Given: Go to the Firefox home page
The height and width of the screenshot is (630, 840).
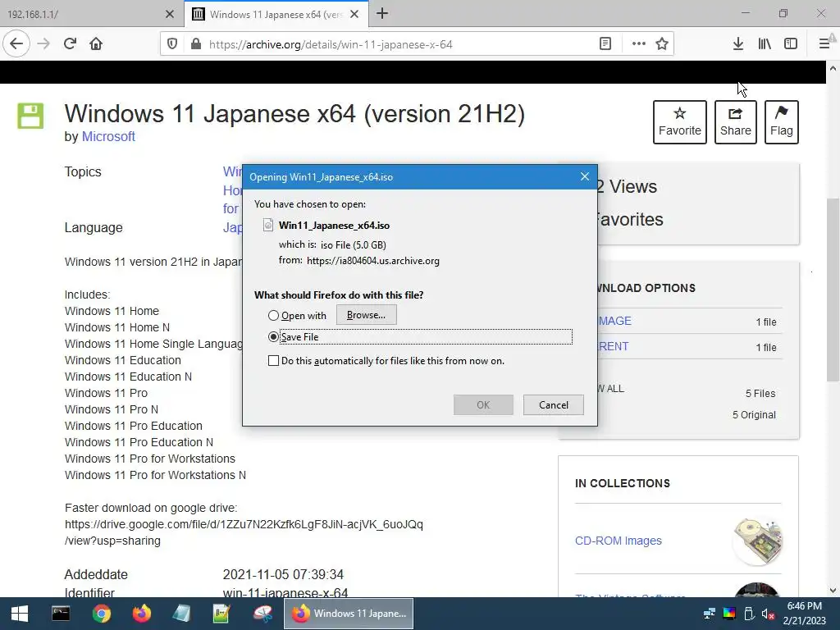Looking at the screenshot, I should (96, 44).
